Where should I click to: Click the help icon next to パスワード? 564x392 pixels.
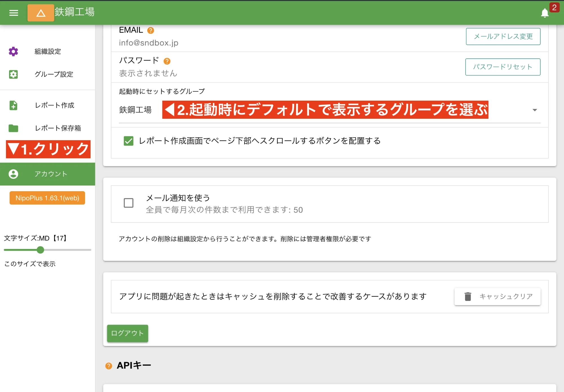168,61
